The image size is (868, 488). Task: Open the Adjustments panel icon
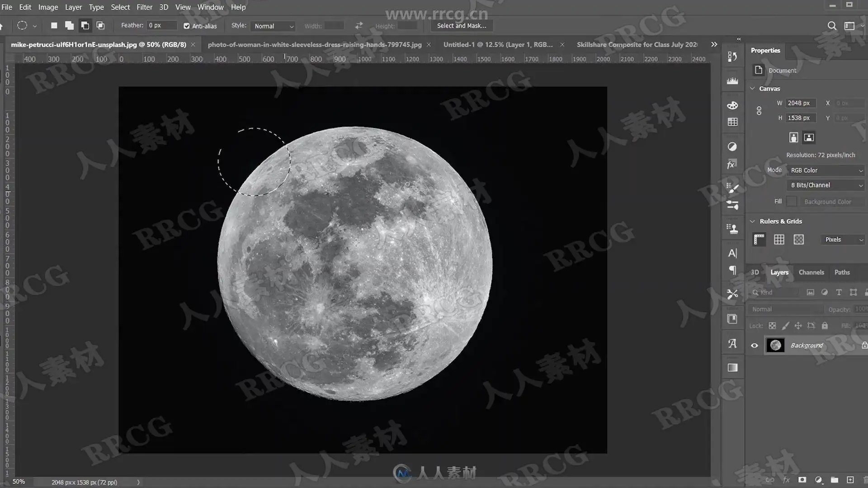[x=732, y=147]
